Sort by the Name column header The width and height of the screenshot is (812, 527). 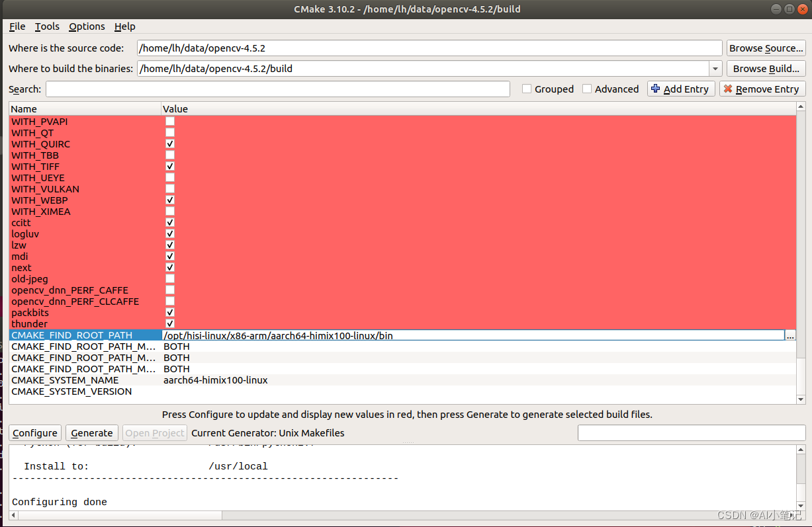click(x=85, y=109)
